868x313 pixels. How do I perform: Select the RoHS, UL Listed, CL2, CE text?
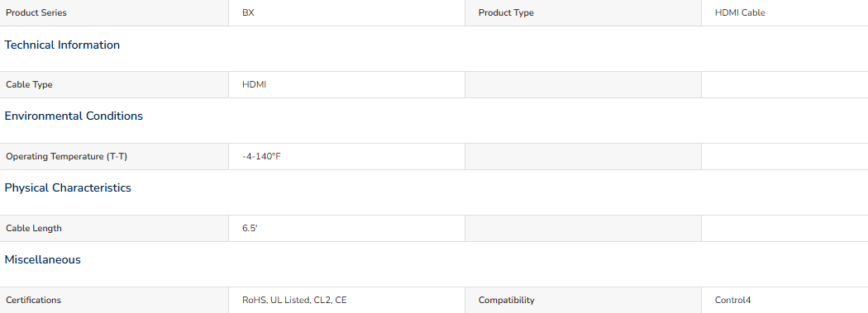(294, 301)
